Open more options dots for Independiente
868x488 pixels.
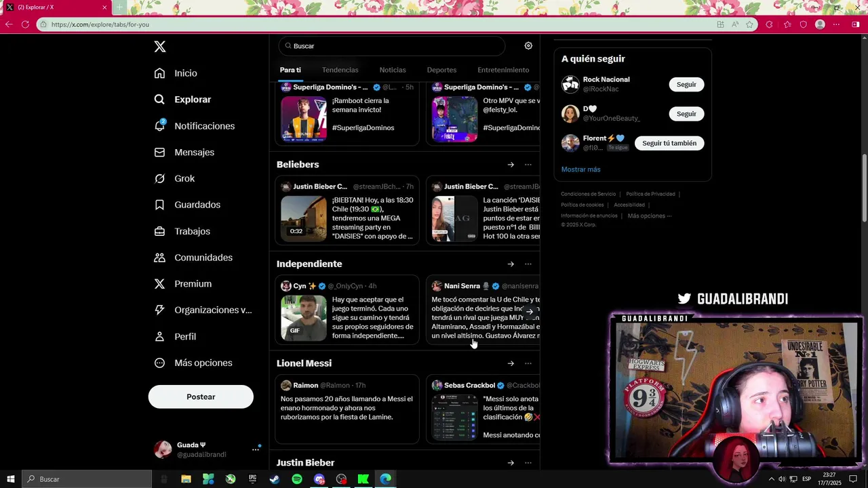click(528, 264)
